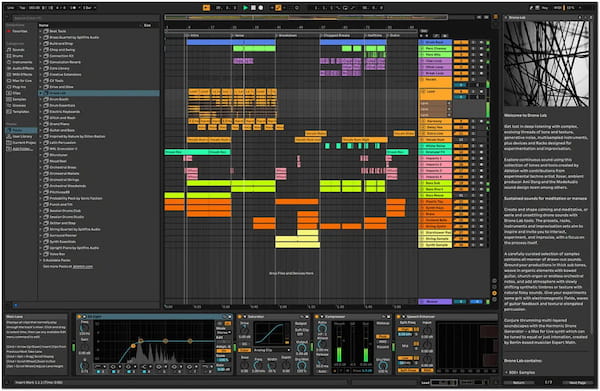Viewport: 600px width, 391px height.
Task: Toggle Perc Chance track activator
Action: tap(461, 49)
